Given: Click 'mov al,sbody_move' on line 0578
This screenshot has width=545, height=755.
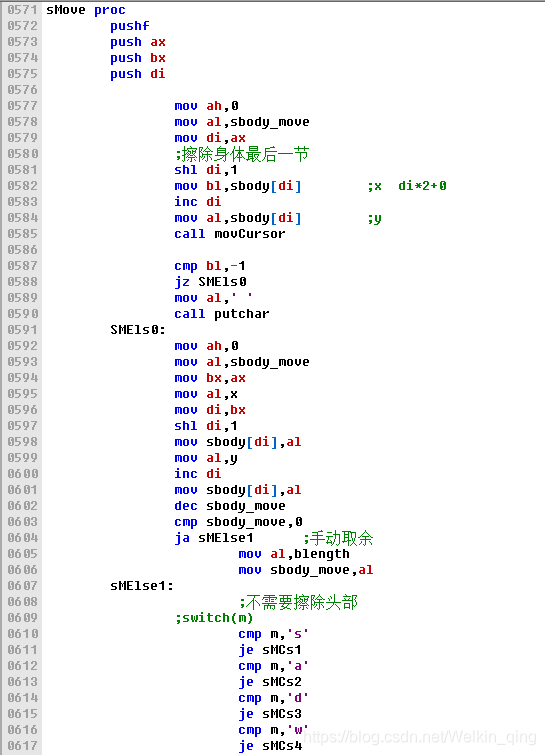Looking at the screenshot, I should pos(242,122).
